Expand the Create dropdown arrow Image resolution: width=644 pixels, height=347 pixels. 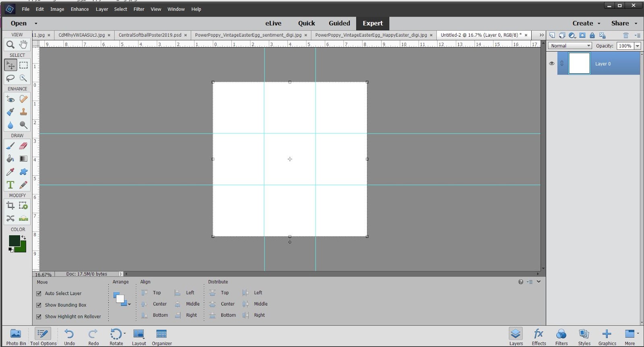[599, 23]
